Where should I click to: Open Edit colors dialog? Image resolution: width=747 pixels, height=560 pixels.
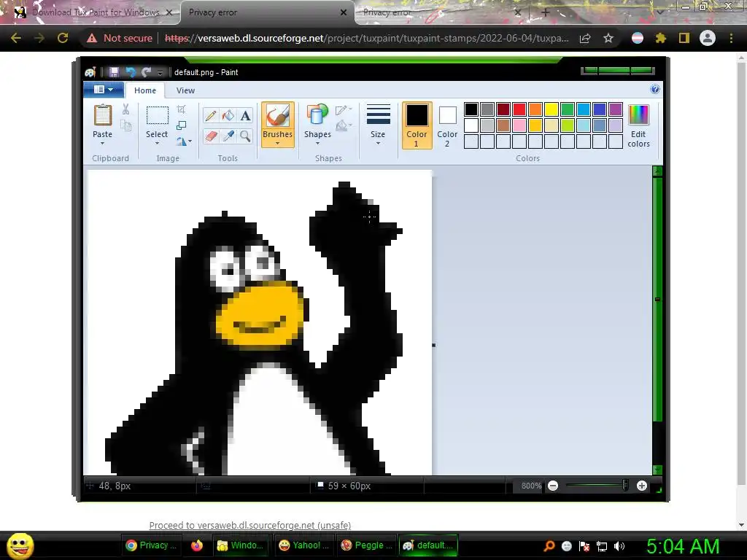[638, 126]
